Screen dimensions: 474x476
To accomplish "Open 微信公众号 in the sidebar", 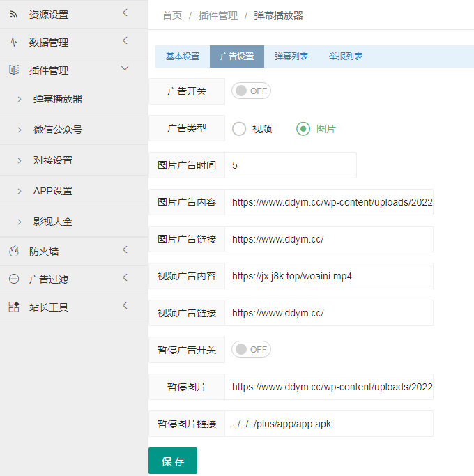I will click(58, 130).
